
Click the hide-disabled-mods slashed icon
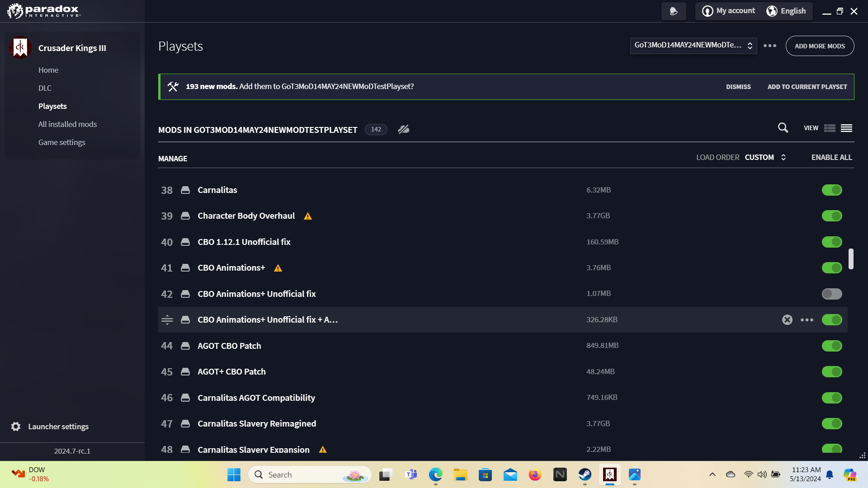(404, 130)
